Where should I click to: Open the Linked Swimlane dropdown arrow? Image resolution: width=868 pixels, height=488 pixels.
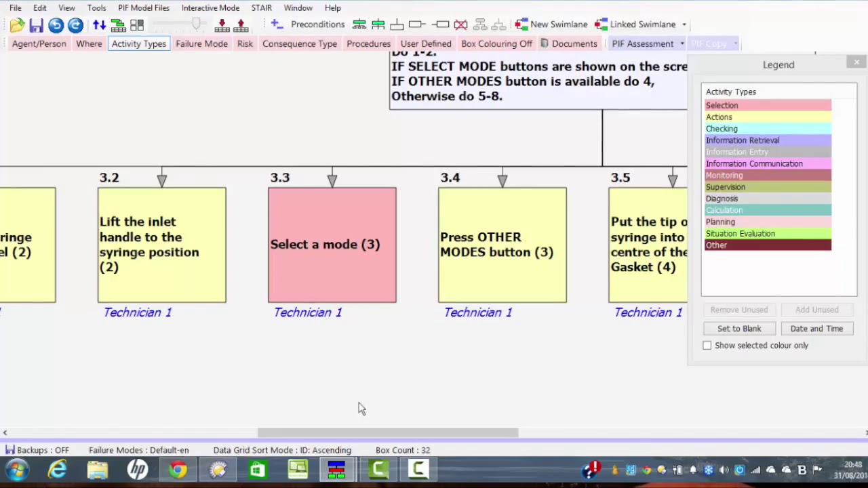(684, 24)
